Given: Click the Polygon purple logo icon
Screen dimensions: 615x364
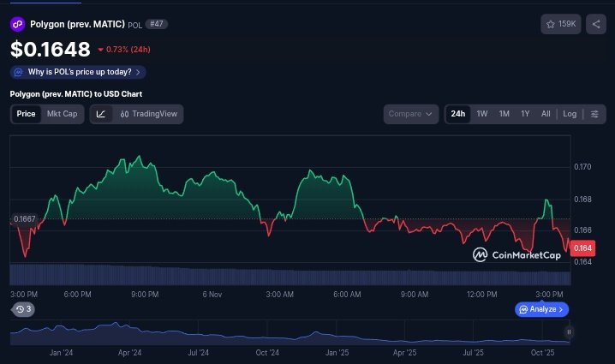Looking at the screenshot, I should (17, 24).
